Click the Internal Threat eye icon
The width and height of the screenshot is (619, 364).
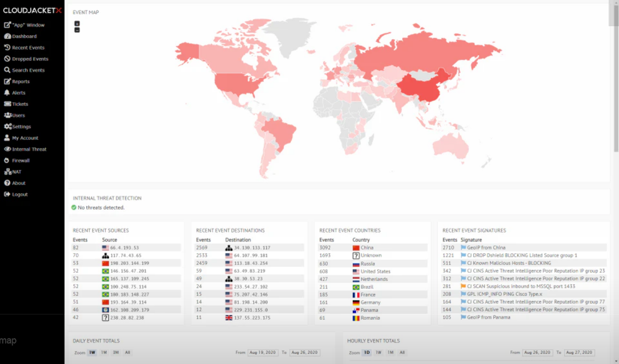pyautogui.click(x=7, y=149)
